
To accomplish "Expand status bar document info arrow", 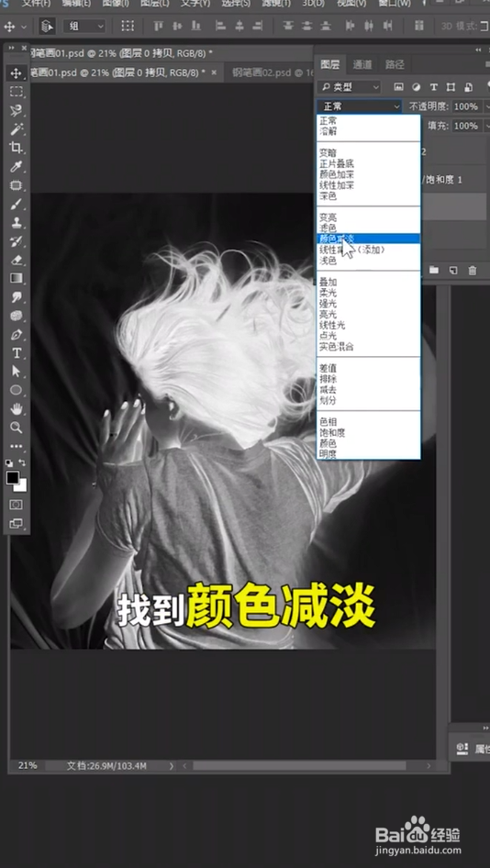I will click(171, 766).
